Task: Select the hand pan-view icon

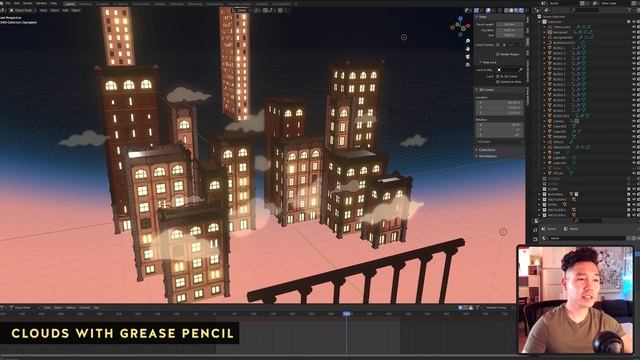Action: click(x=468, y=49)
